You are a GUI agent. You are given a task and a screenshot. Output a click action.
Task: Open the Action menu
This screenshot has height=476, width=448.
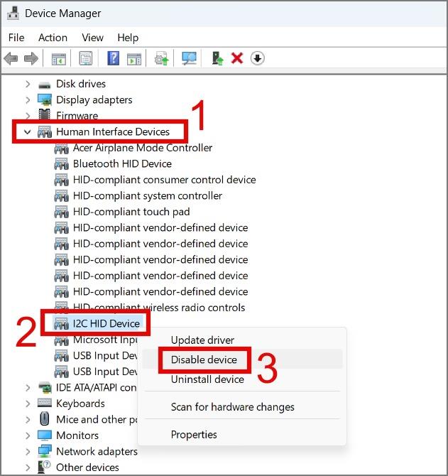[x=53, y=38]
